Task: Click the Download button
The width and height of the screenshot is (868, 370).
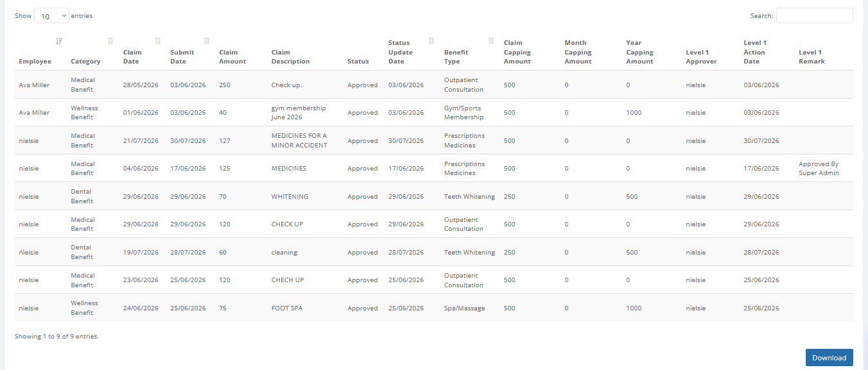Action: 829,358
